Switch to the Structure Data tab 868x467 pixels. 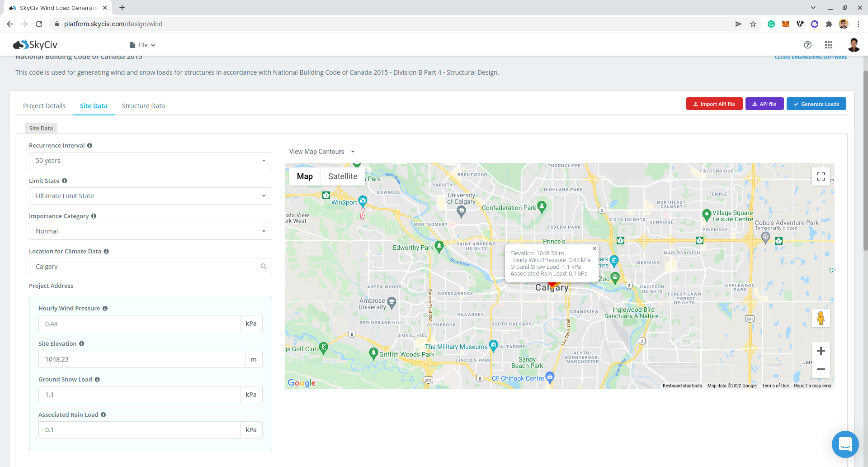[143, 106]
